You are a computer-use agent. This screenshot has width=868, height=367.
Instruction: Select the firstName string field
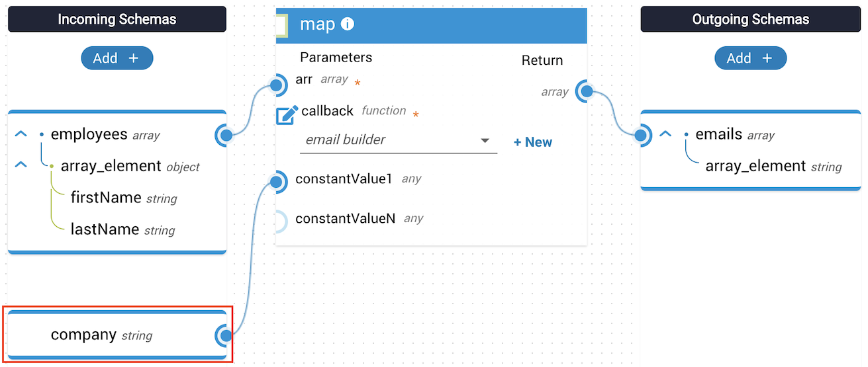(x=106, y=198)
